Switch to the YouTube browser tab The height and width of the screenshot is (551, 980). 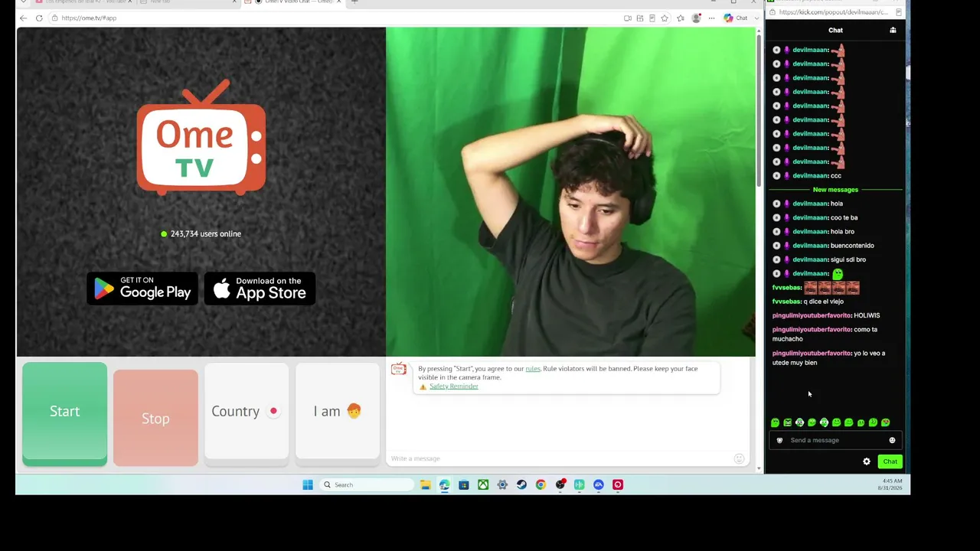pos(83,2)
